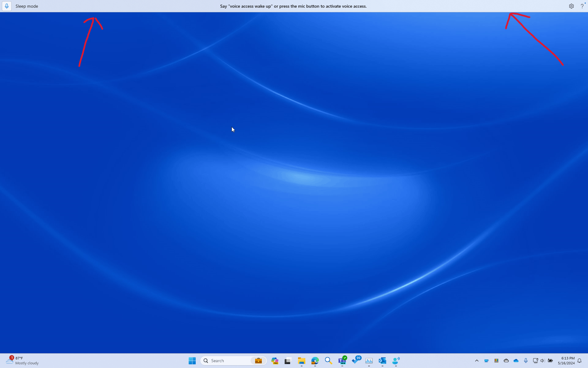
Task: Open the notification bell
Action: click(579, 361)
